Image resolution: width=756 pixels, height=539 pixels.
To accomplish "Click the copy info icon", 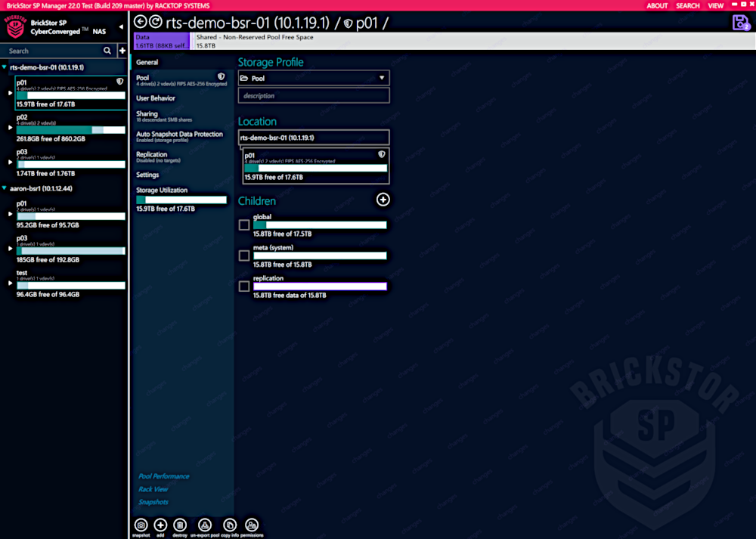I will pyautogui.click(x=230, y=525).
